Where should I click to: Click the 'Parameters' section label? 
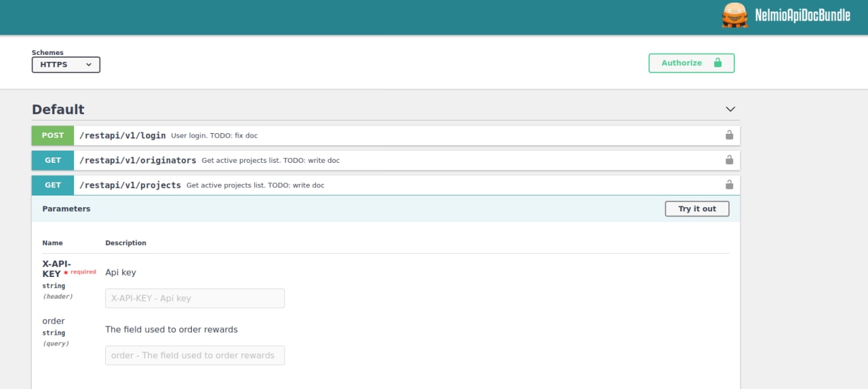click(66, 208)
